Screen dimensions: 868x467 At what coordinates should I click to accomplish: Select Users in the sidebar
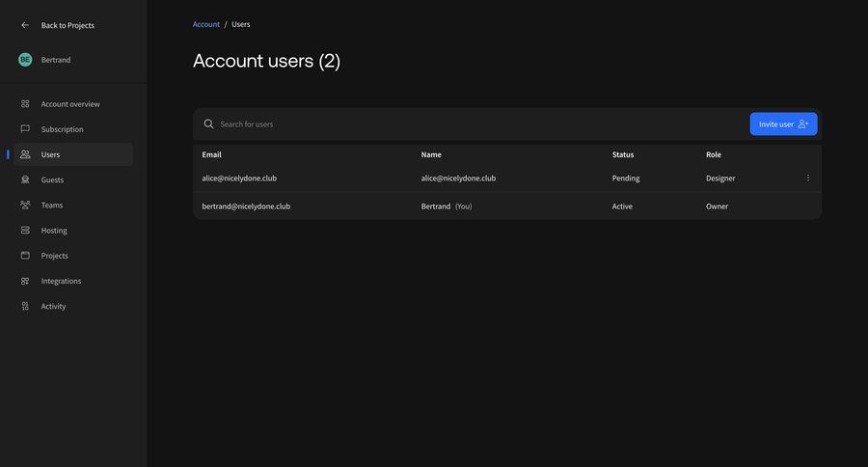[73, 154]
